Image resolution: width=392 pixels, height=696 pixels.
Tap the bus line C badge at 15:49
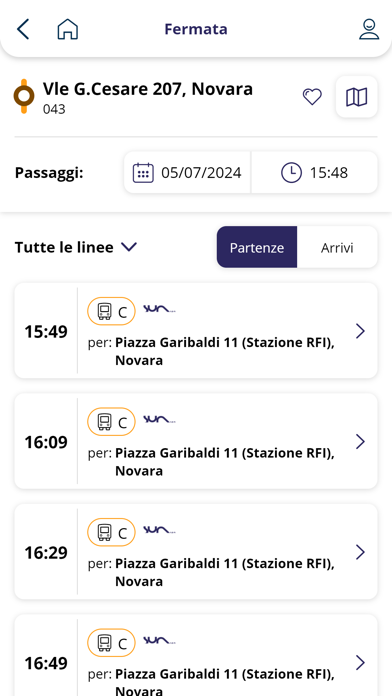pos(111,312)
